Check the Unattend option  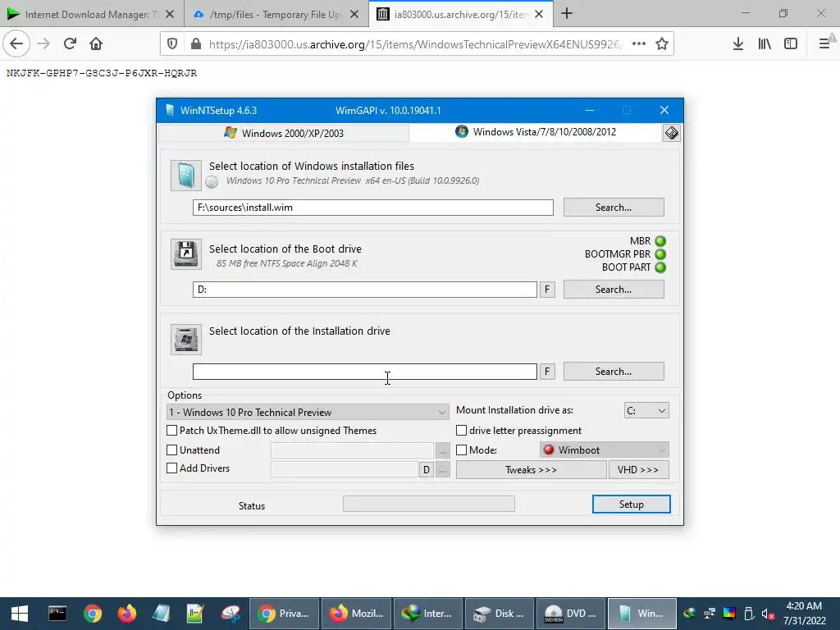[x=172, y=450]
